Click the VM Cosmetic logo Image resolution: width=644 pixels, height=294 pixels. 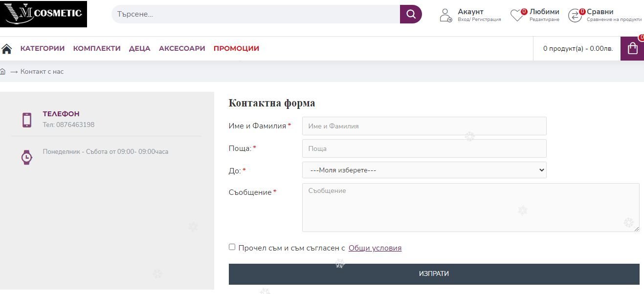coord(44,14)
